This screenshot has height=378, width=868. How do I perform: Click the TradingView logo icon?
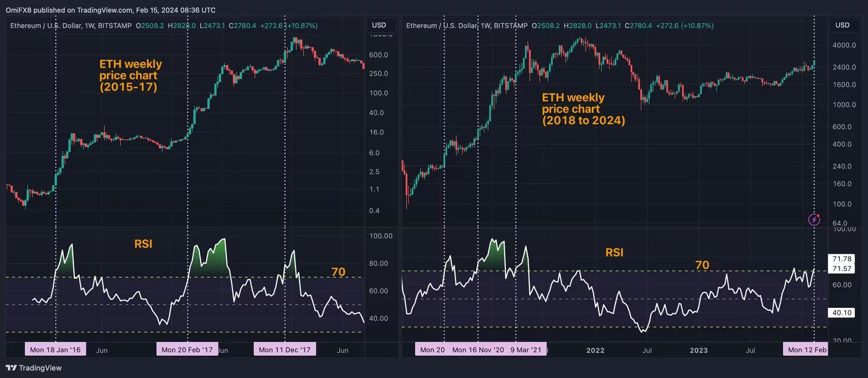(11, 368)
